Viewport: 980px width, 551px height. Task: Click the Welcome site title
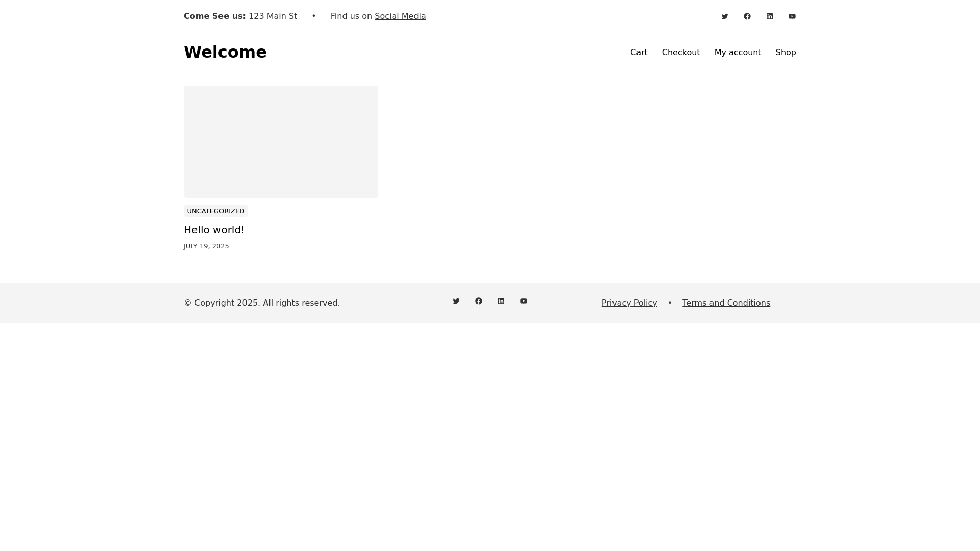click(225, 52)
